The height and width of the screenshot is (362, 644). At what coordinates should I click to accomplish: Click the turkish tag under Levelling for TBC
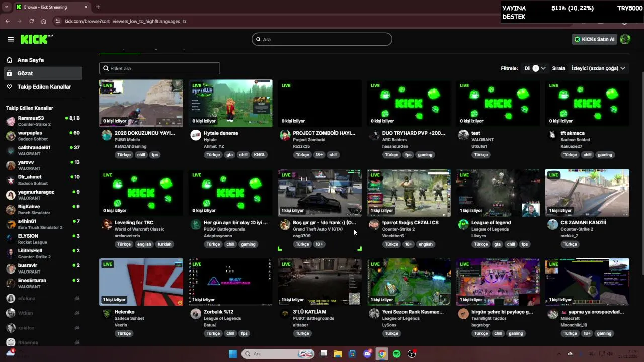coord(165,244)
